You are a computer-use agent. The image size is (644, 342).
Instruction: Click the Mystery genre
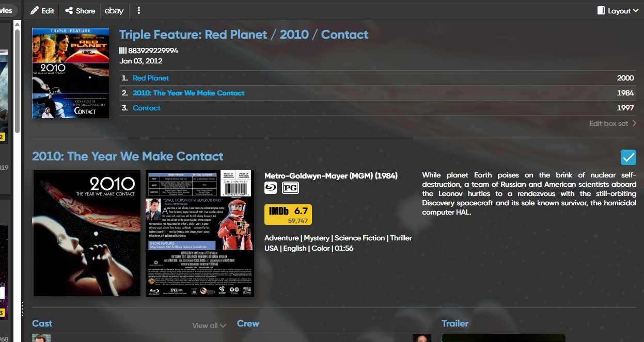(x=317, y=238)
